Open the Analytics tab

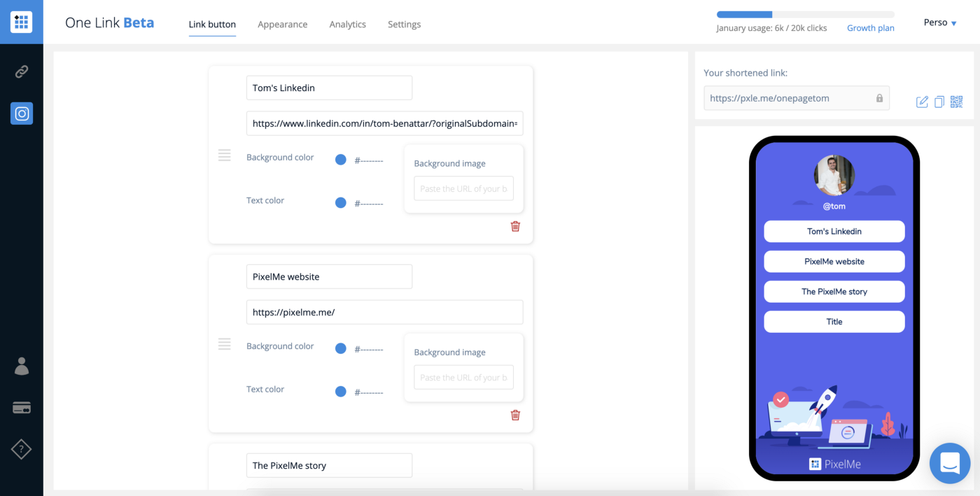coord(348,24)
